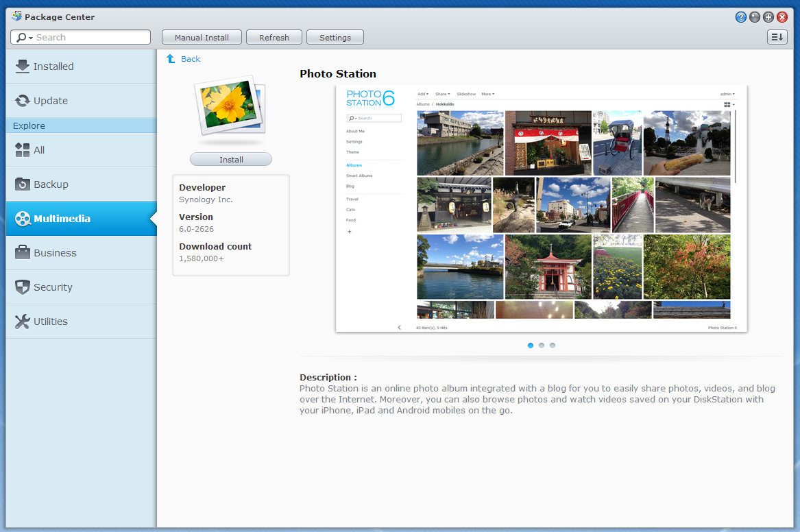Click the Photo Station title text
The width and height of the screenshot is (800, 532).
coord(338,74)
